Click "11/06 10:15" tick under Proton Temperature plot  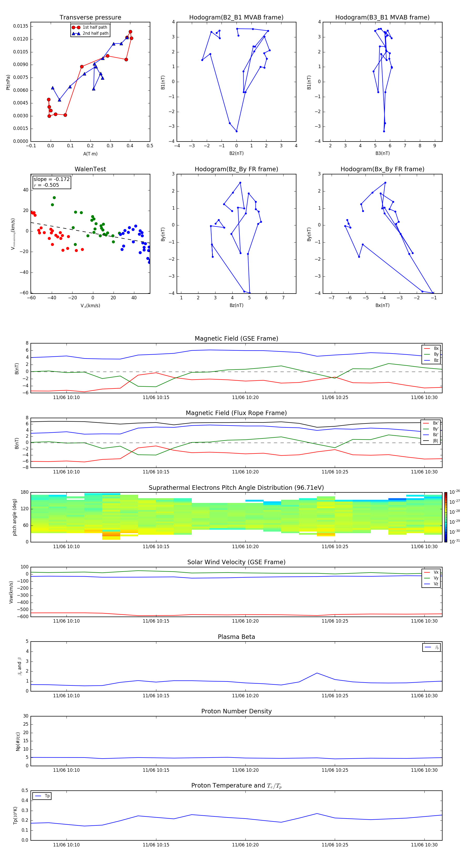[156, 845]
